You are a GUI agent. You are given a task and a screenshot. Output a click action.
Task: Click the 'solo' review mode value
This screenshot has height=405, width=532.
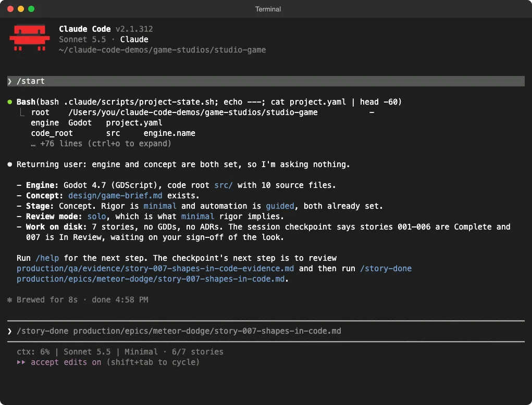point(97,217)
